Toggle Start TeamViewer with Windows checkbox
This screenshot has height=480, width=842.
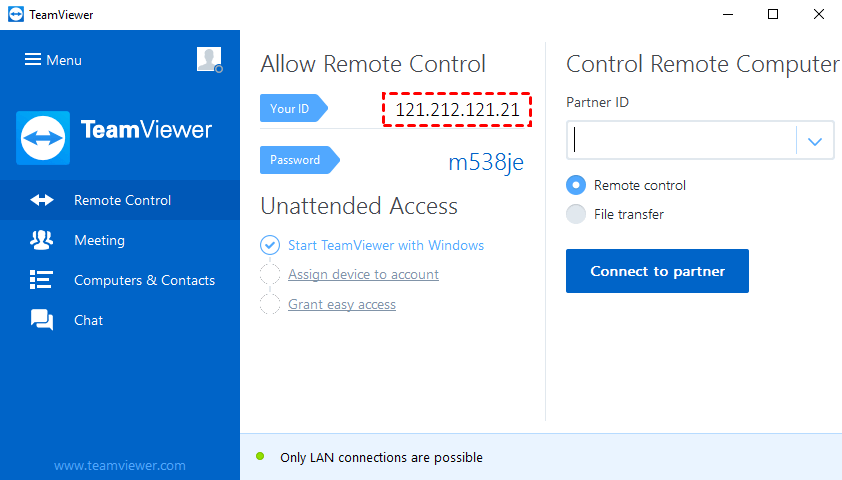[x=270, y=245]
